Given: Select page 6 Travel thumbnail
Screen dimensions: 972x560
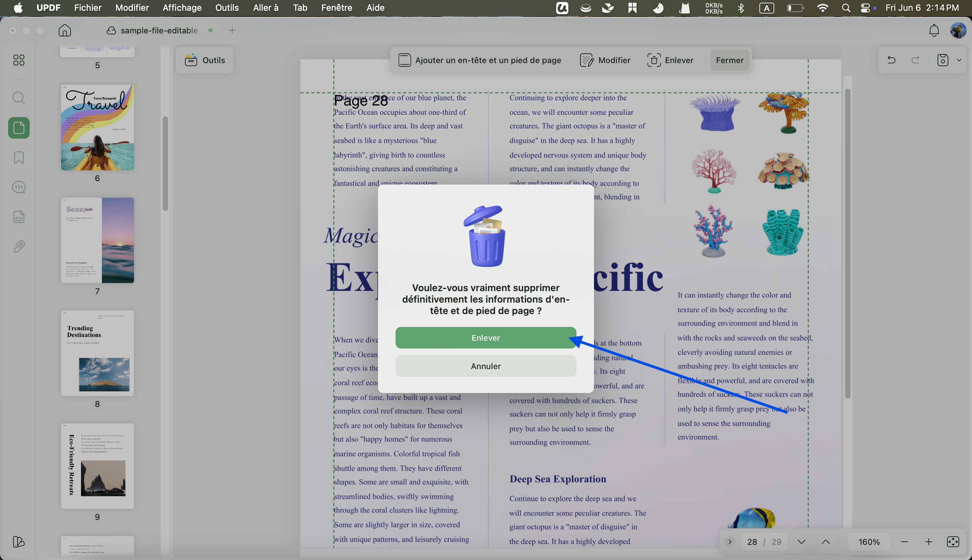Looking at the screenshot, I should click(97, 127).
